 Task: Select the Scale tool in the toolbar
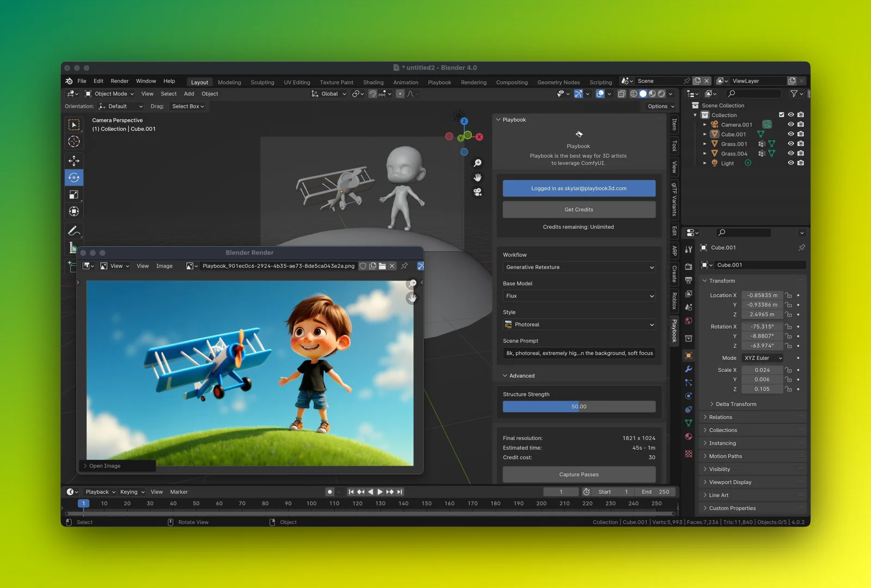pos(74,195)
